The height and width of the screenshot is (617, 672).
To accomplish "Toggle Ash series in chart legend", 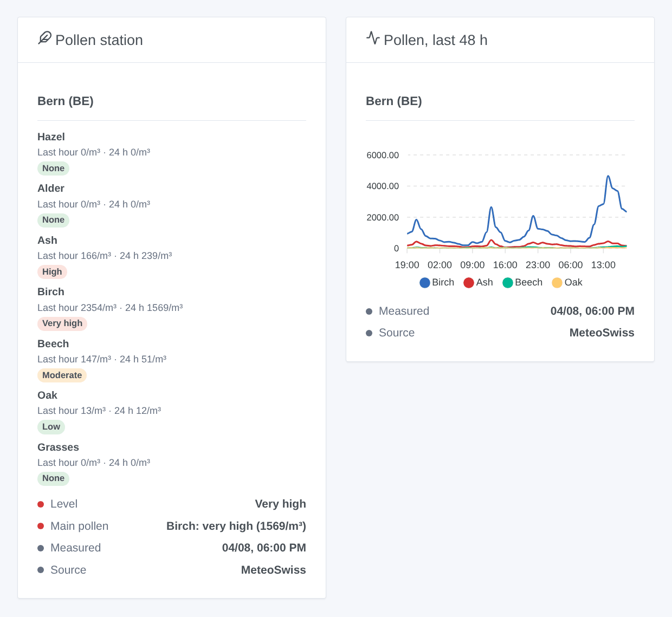I will tap(478, 282).
